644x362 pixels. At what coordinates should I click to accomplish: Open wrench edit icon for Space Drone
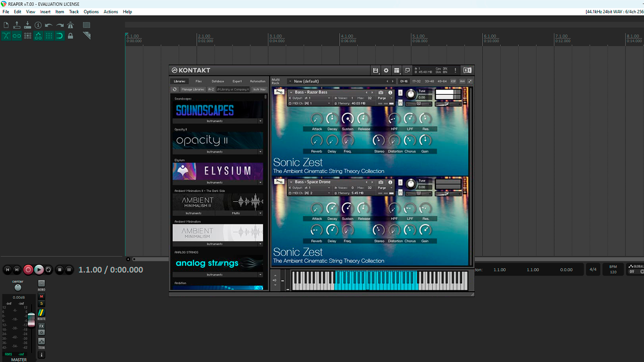point(279,181)
